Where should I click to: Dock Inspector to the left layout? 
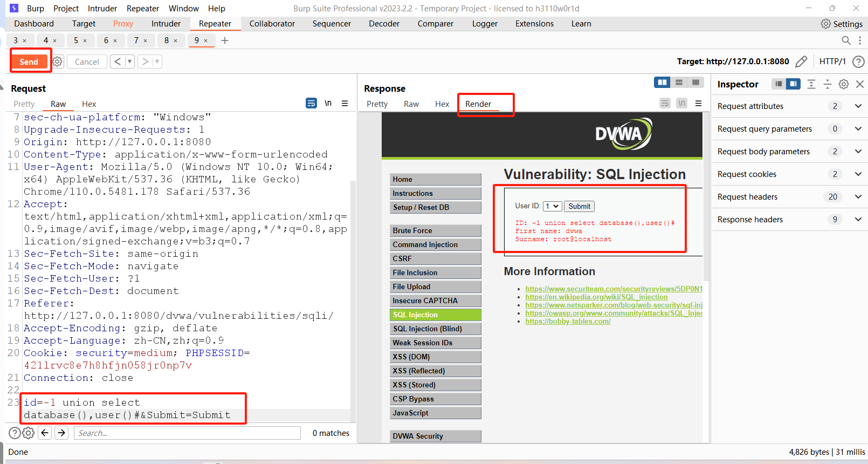click(779, 84)
